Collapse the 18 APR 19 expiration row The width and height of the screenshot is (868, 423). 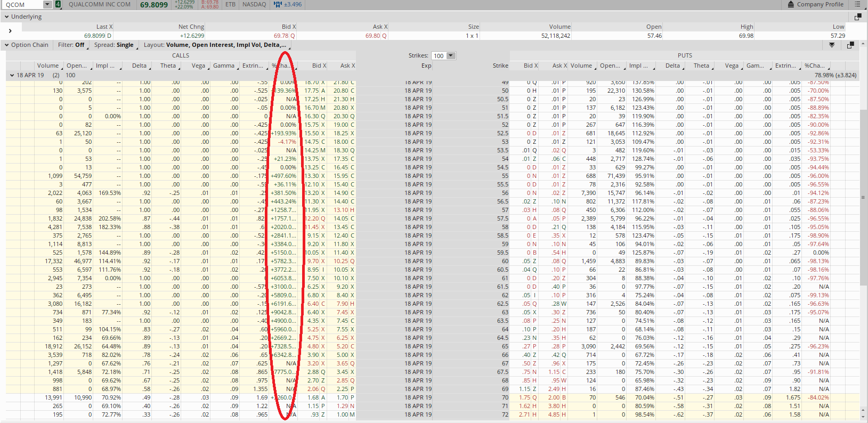coord(12,75)
